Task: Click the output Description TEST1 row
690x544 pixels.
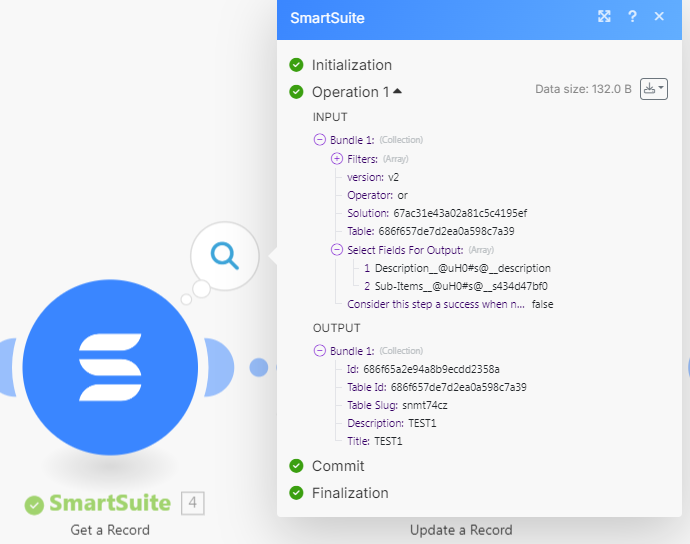Action: point(392,423)
